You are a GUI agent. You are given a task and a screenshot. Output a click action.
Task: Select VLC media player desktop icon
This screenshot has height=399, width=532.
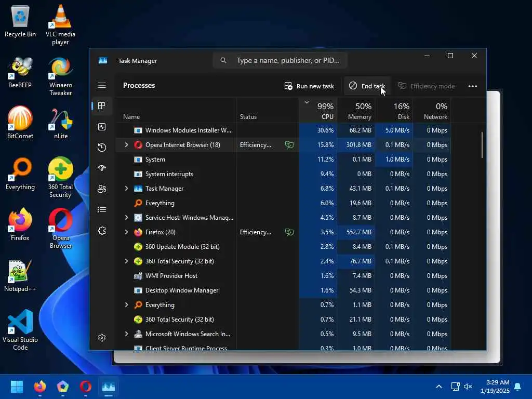click(x=60, y=25)
